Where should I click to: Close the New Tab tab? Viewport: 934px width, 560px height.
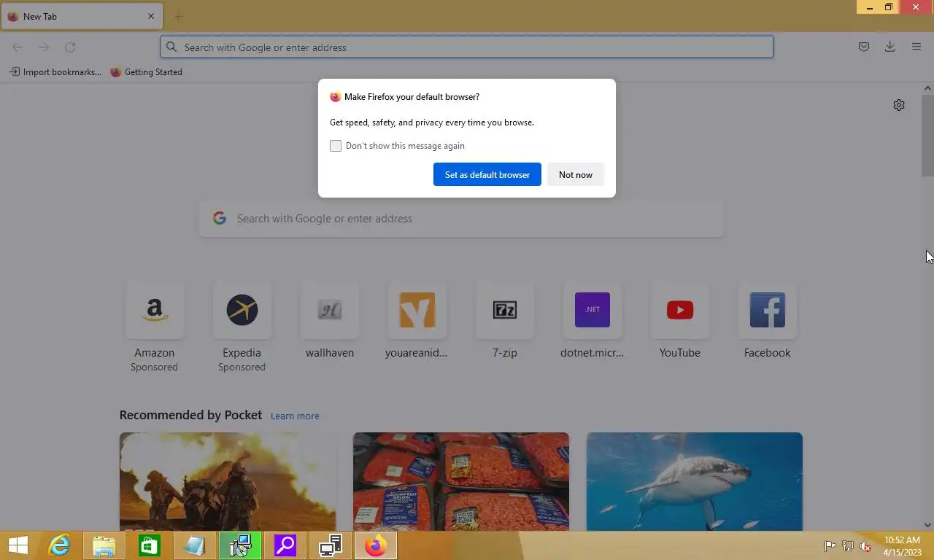[151, 16]
